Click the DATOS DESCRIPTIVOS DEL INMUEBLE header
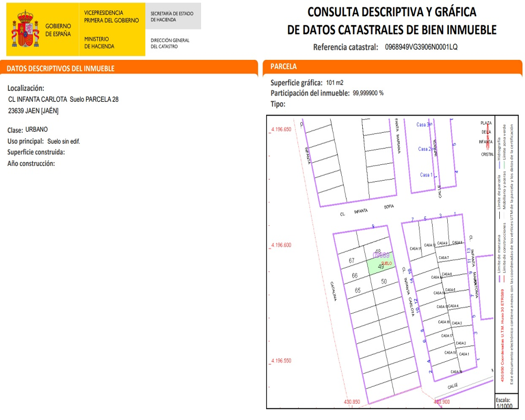 [x=61, y=69]
